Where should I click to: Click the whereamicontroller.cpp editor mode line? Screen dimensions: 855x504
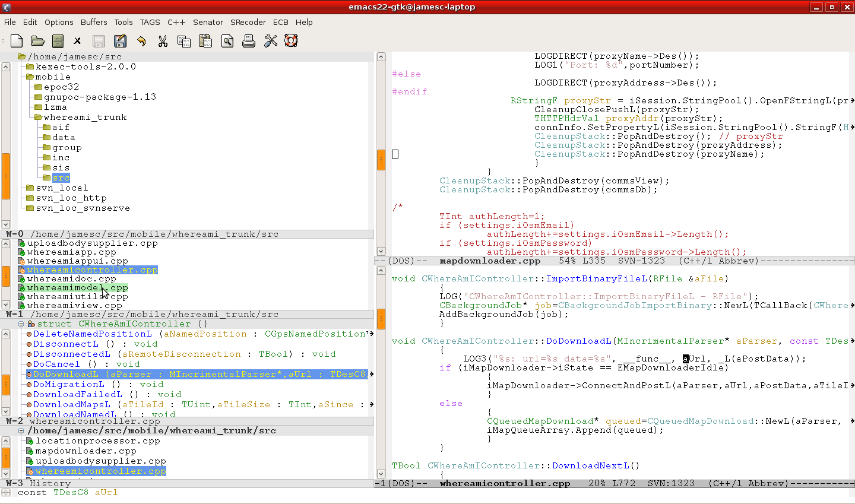[615, 483]
